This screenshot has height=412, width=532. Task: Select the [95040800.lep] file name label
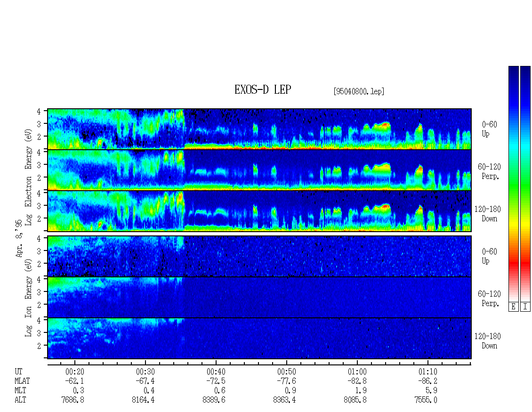[359, 91]
